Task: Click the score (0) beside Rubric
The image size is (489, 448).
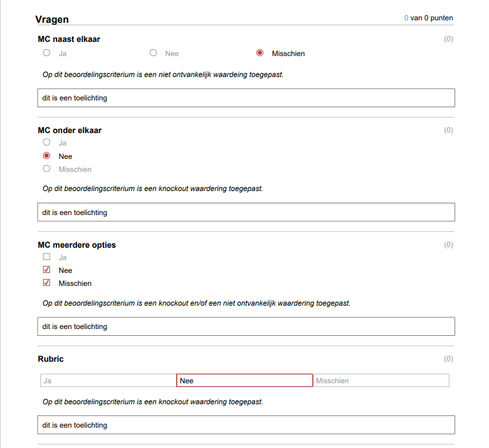Action: click(x=448, y=359)
